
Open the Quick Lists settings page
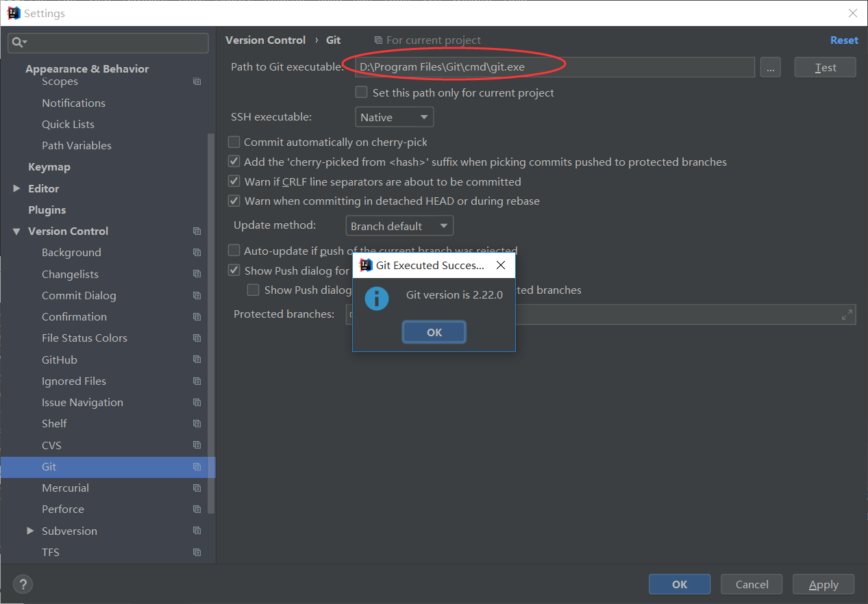pos(68,124)
